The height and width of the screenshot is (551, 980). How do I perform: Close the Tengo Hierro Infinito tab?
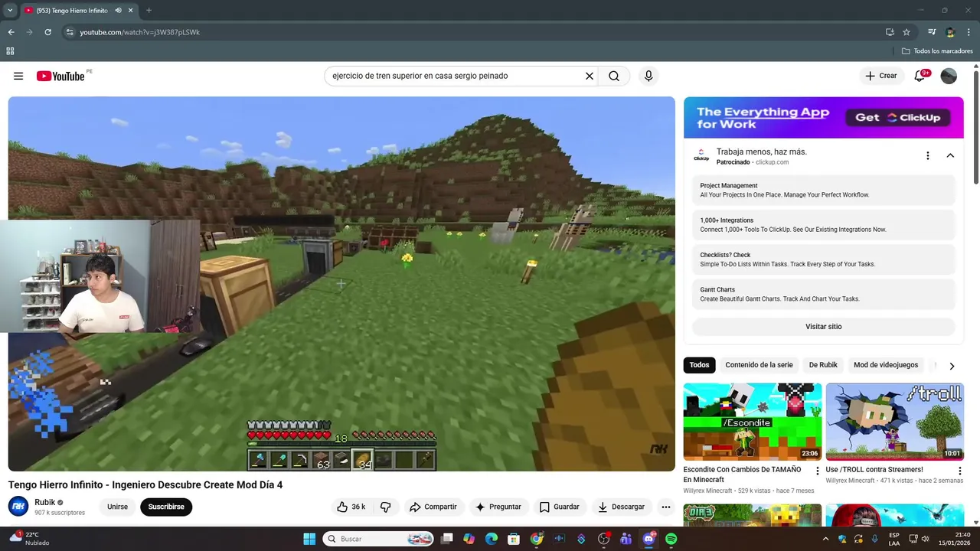[131, 11]
